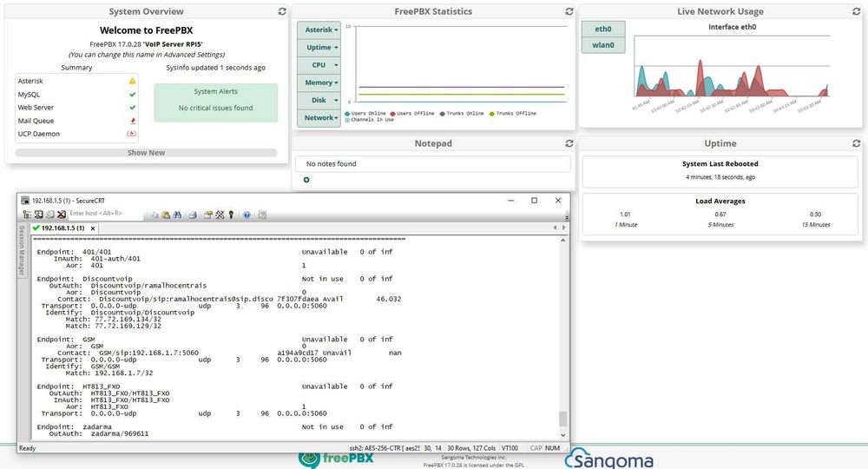
Task: Close the 192.168.1.5 (1) session tab
Action: [x=93, y=228]
